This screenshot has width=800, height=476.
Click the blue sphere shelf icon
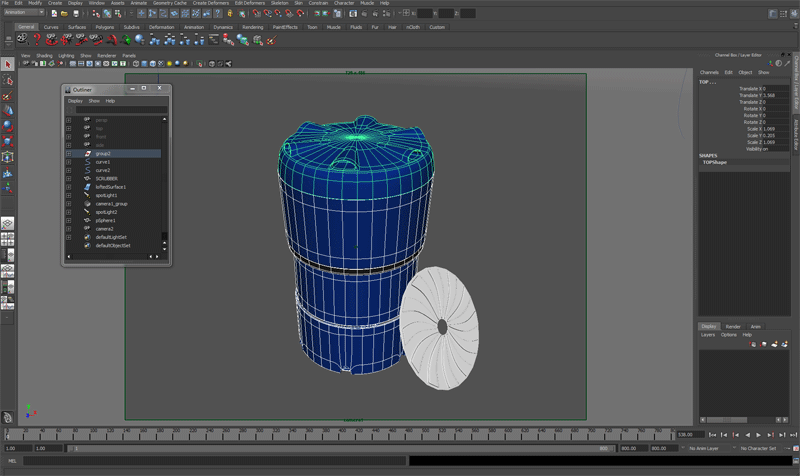[x=140, y=39]
